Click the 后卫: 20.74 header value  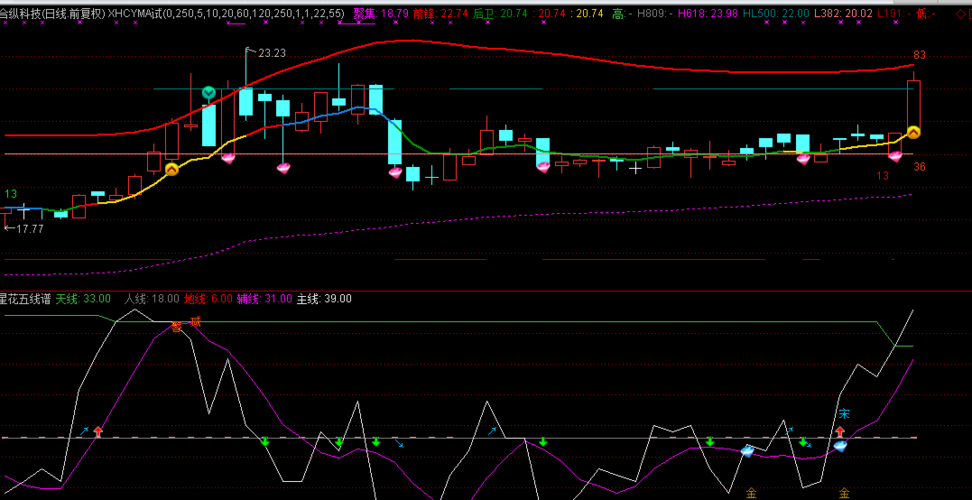[x=501, y=12]
